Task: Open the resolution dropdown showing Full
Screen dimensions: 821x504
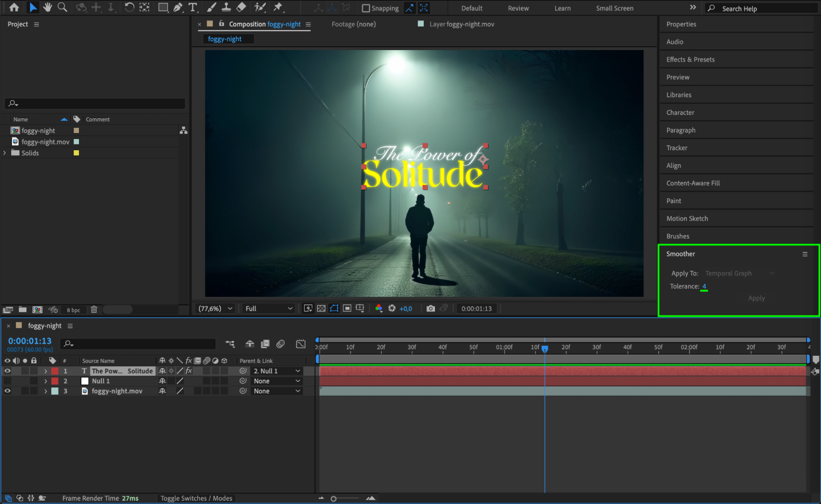Action: pyautogui.click(x=269, y=308)
